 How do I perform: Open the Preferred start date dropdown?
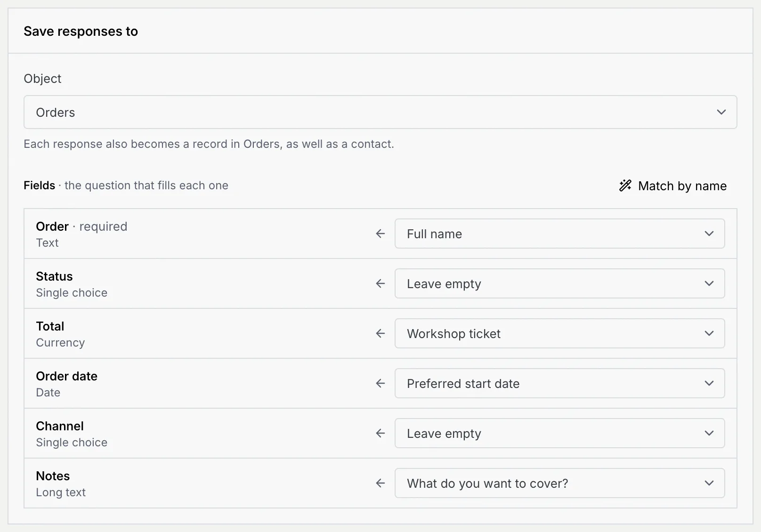coord(559,383)
